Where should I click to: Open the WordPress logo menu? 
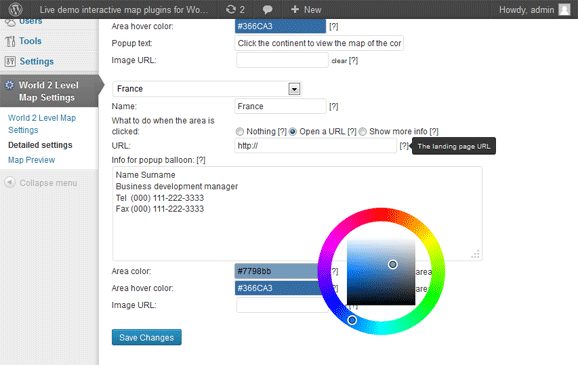[x=15, y=9]
